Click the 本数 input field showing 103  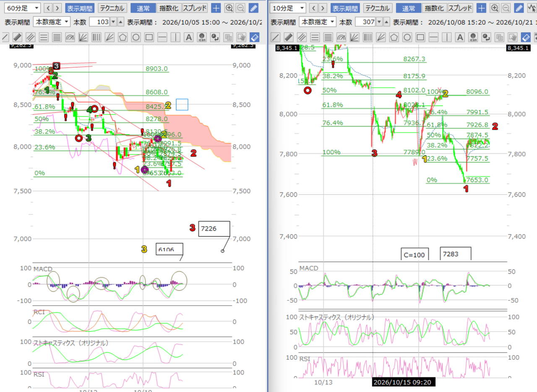pos(99,22)
